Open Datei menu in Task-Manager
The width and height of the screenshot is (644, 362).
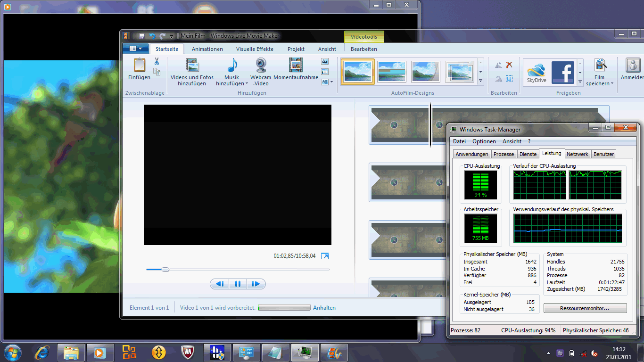coord(459,141)
